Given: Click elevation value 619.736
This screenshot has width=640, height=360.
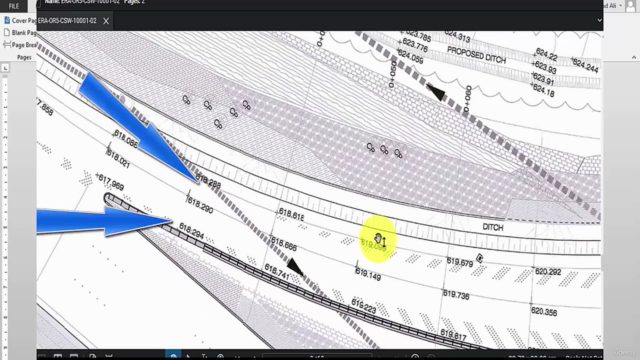Looking at the screenshot, I should point(456,294).
